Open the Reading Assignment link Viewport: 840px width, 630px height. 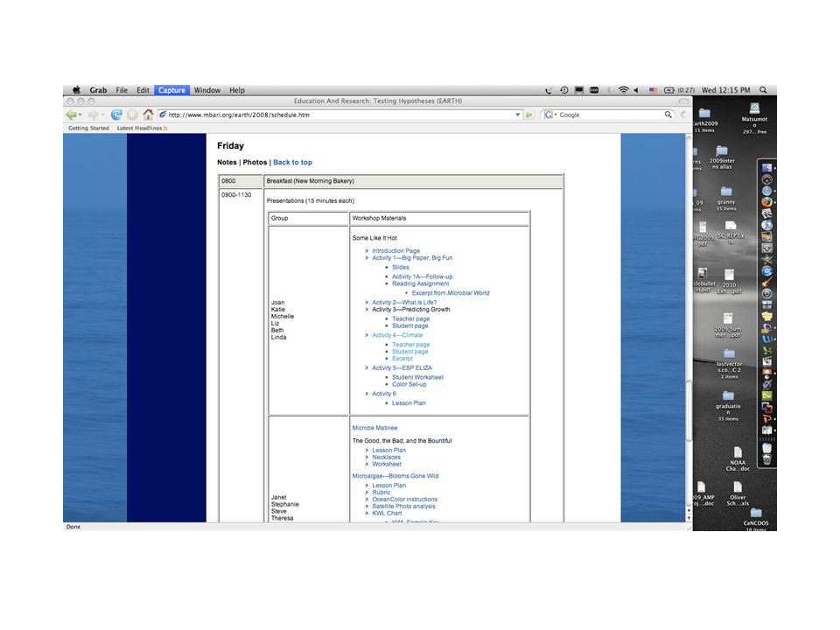(421, 283)
